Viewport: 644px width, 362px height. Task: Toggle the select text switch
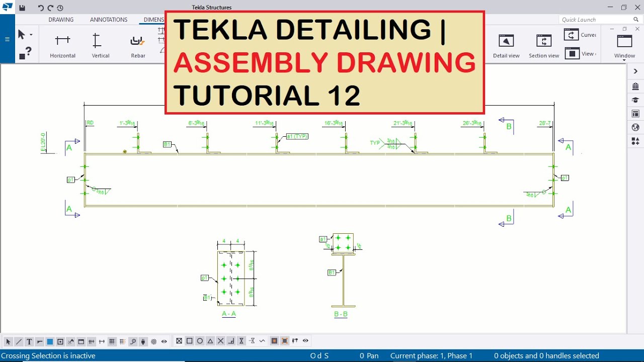(29, 341)
